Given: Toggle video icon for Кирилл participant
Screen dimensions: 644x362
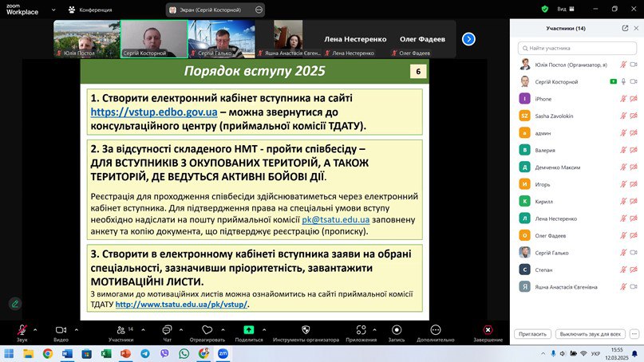Looking at the screenshot, I should pos(634,201).
